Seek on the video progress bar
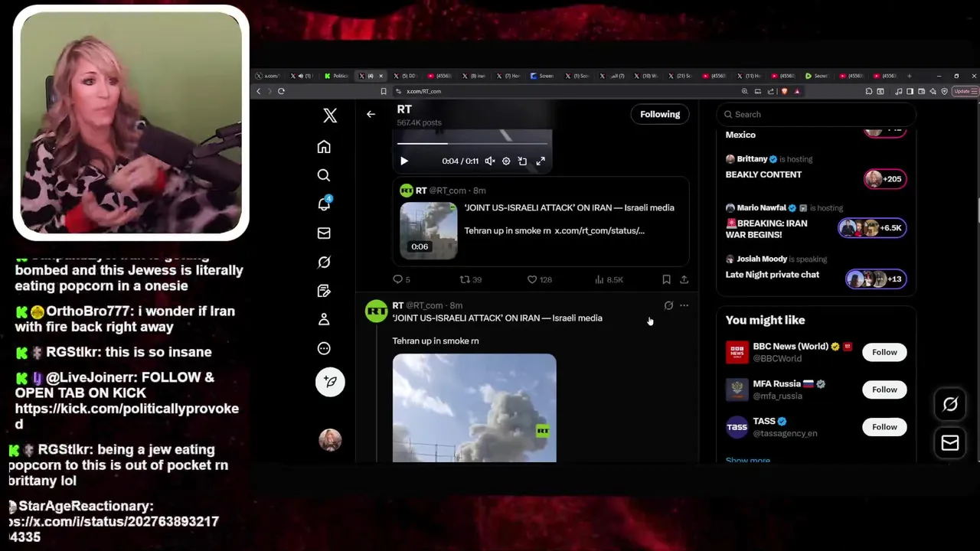 [x=473, y=143]
